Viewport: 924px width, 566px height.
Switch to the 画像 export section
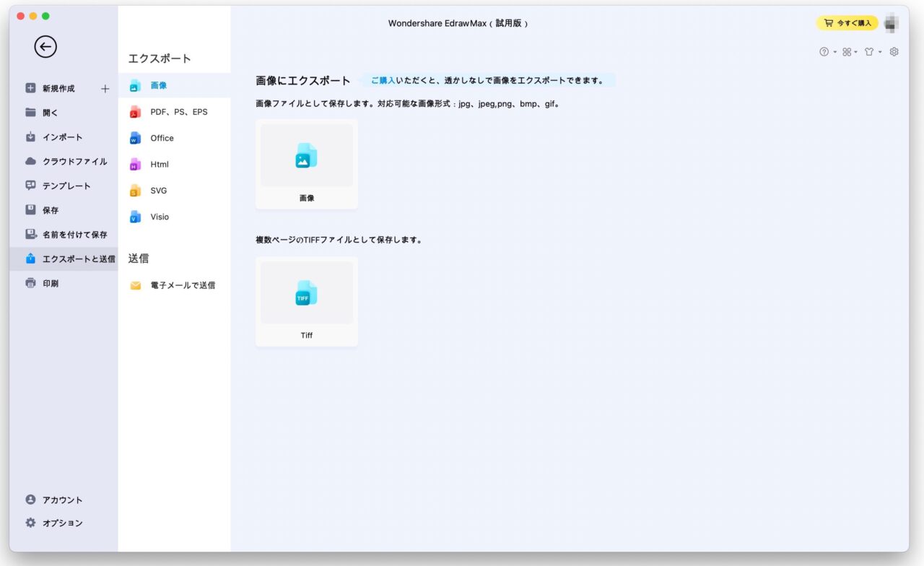point(158,84)
